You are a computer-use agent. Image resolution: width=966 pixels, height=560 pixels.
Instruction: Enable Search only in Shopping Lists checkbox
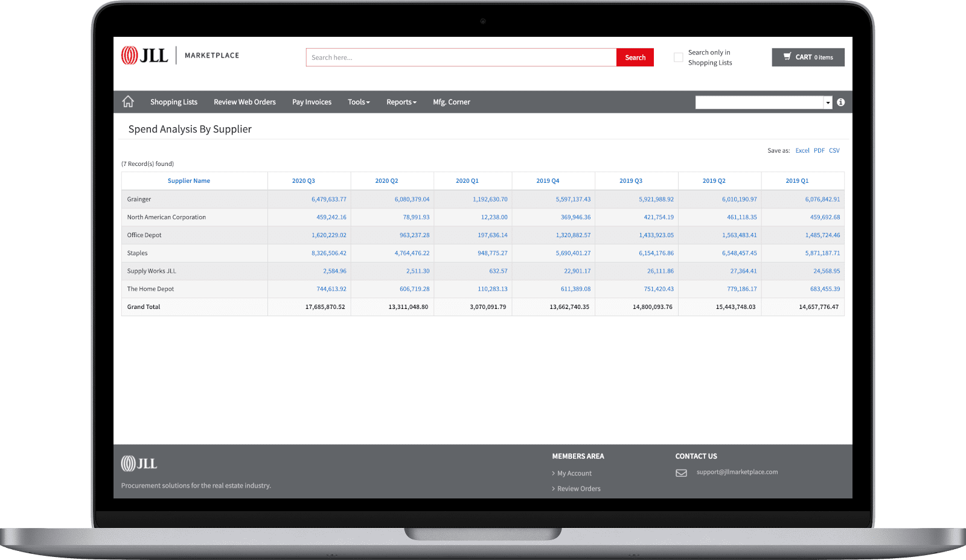pyautogui.click(x=679, y=57)
